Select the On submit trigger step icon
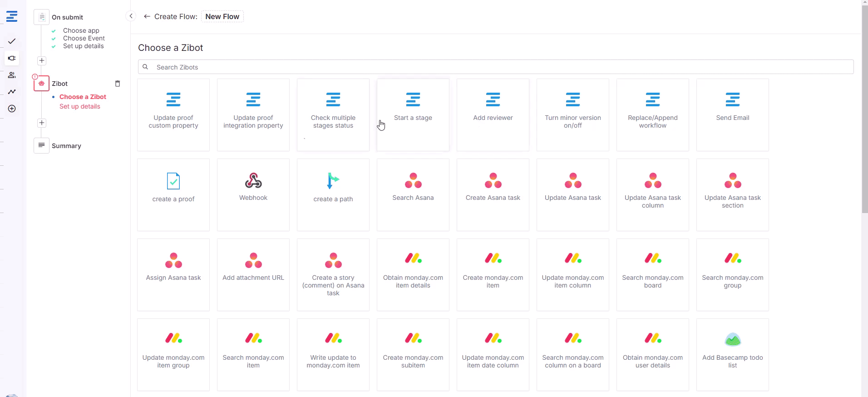 (41, 17)
